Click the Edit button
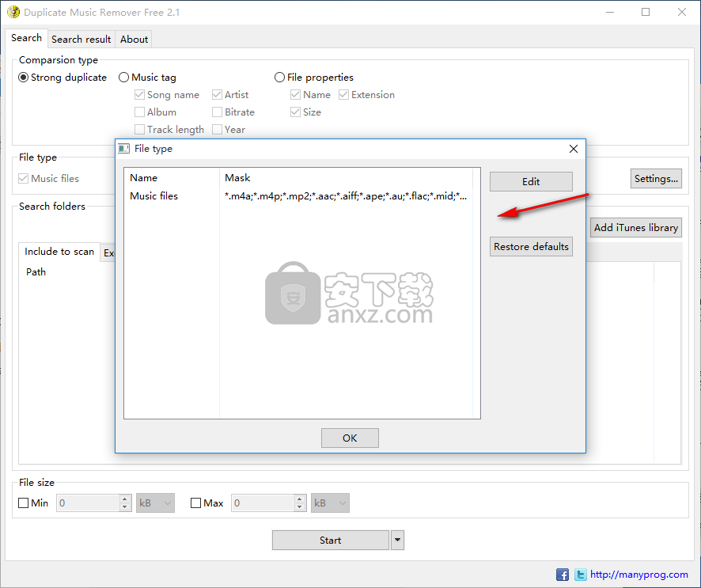The width and height of the screenshot is (701, 588). pyautogui.click(x=531, y=181)
